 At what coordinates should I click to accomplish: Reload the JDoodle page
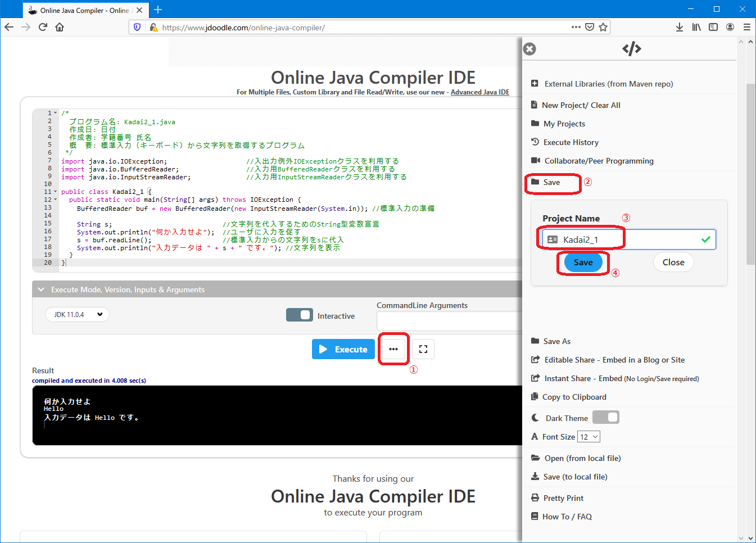pos(43,27)
